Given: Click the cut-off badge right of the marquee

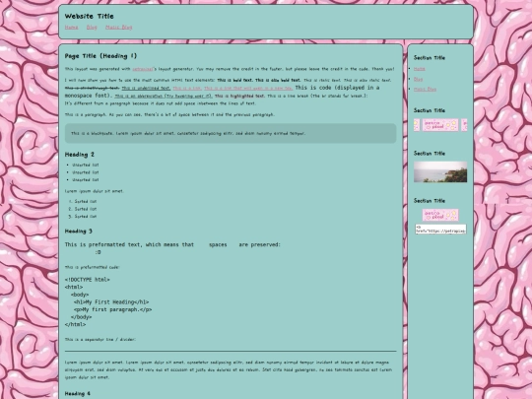Looking at the screenshot, I should (x=464, y=125).
